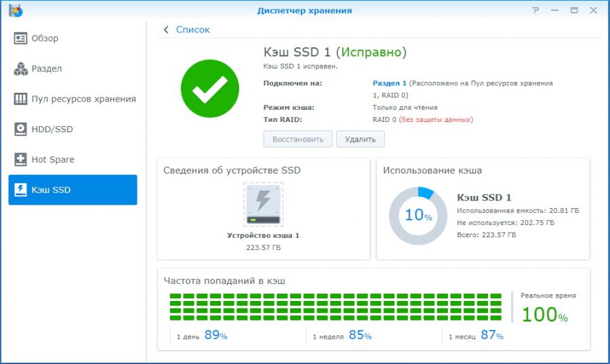Select the HDD/SSD menu entry
Viewport: 610px width, 364px height.
pos(73,129)
